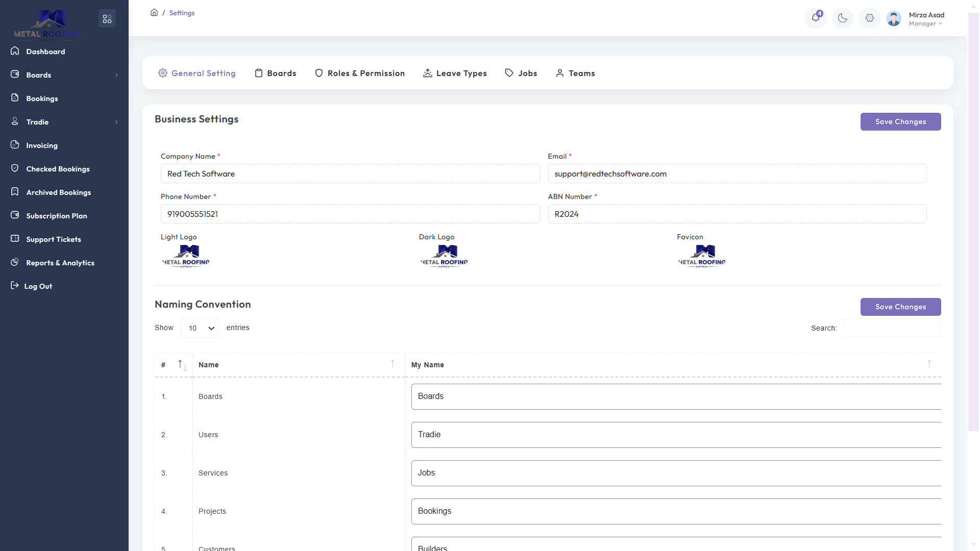The image size is (980, 551).
Task: Switch to Leave Types tab
Action: click(x=455, y=73)
